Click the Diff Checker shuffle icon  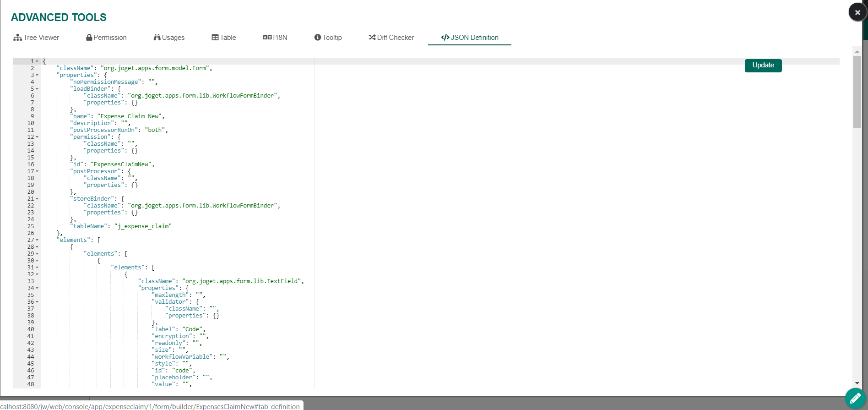[x=372, y=38]
